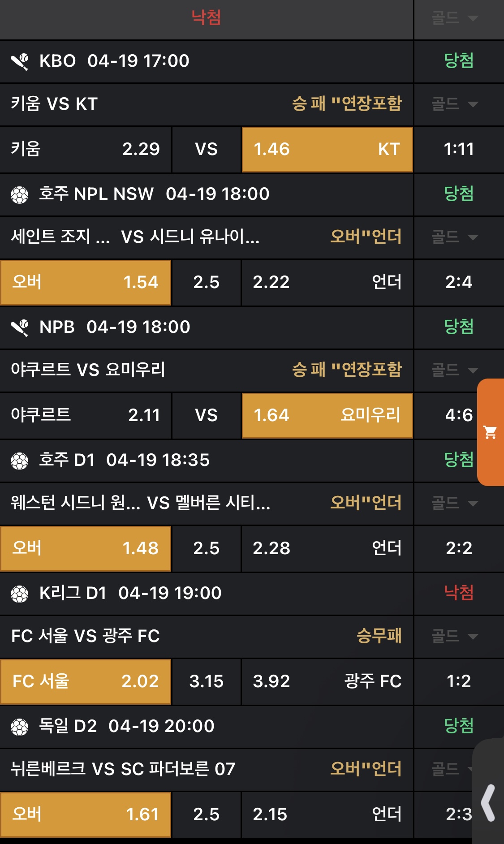Image resolution: width=504 pixels, height=844 pixels.
Task: Tap the soccer ball icon beside 호주 D1
Action: 20,461
